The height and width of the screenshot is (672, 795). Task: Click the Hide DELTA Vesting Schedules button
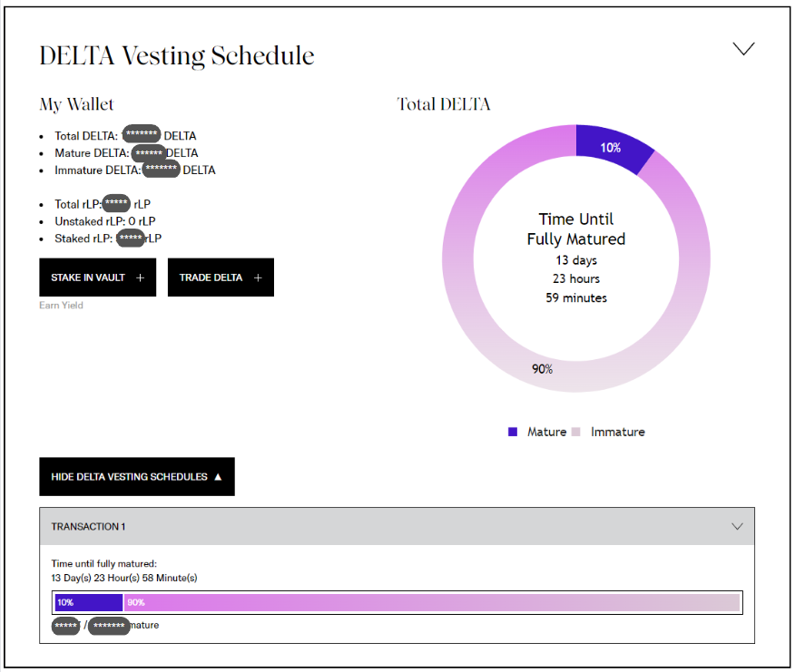136,477
